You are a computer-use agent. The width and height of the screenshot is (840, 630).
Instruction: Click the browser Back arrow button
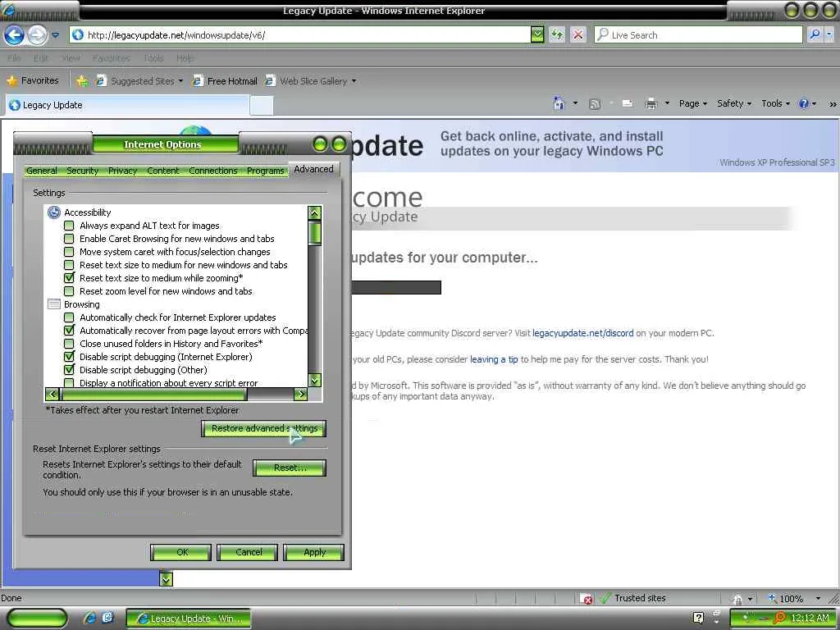15,35
